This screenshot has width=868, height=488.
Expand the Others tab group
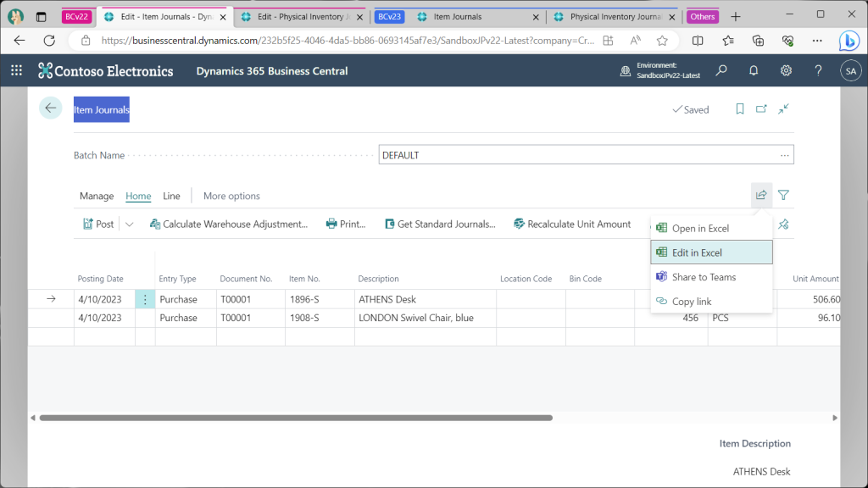[703, 17]
